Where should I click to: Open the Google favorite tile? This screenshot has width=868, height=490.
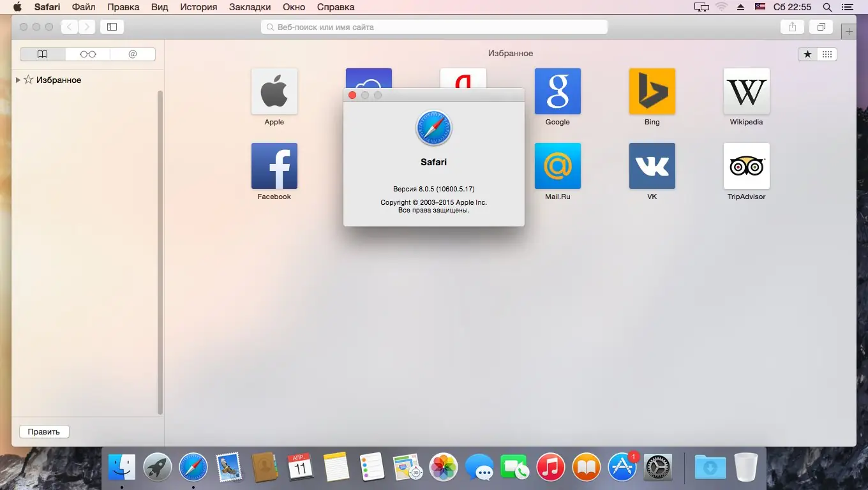pos(558,91)
